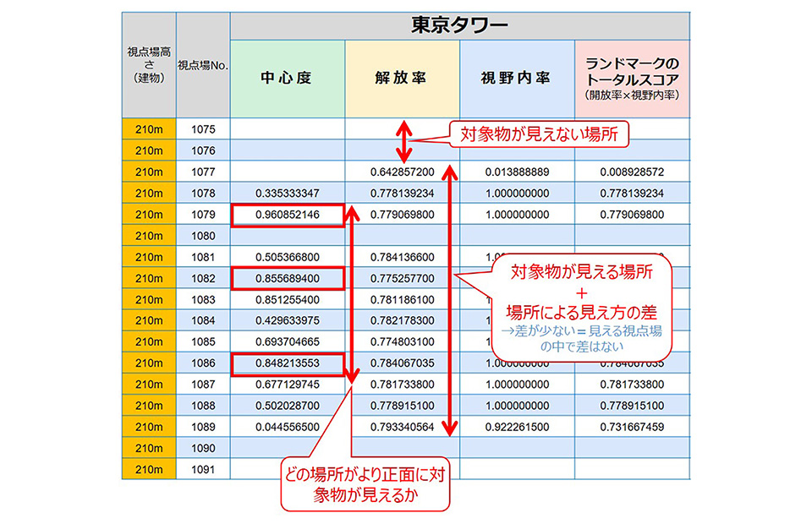
Task: Select the 中心度 column header
Action: pos(288,76)
